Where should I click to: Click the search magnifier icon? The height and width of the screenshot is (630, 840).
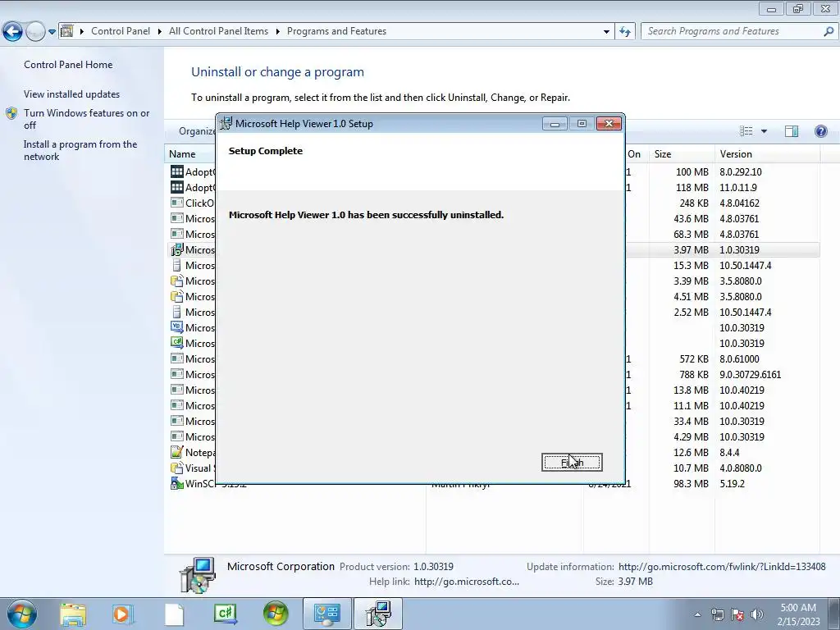[829, 32]
